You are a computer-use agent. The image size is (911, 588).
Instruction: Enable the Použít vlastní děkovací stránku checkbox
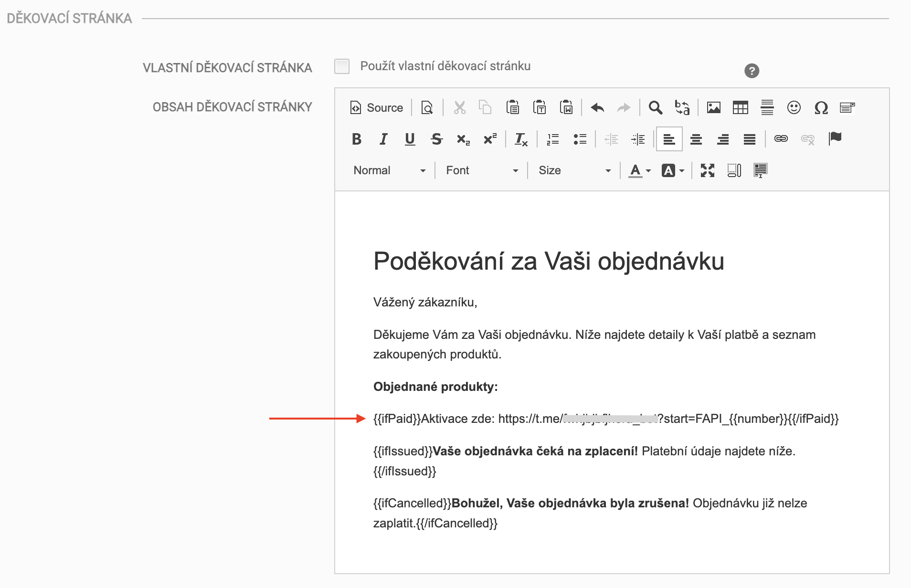pos(341,66)
